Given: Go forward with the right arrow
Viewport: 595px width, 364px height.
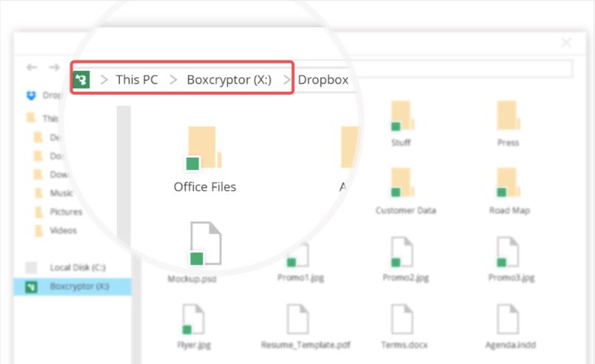Looking at the screenshot, I should click(x=54, y=67).
